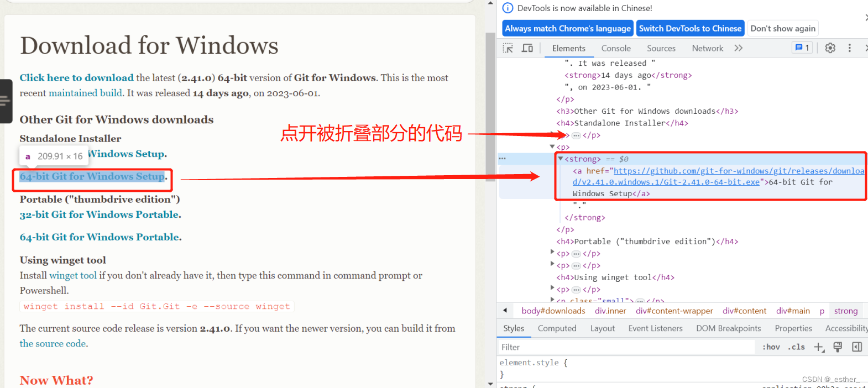Viewport: 868px width, 388px height.
Task: Click the styles Filter input field
Action: tap(626, 347)
